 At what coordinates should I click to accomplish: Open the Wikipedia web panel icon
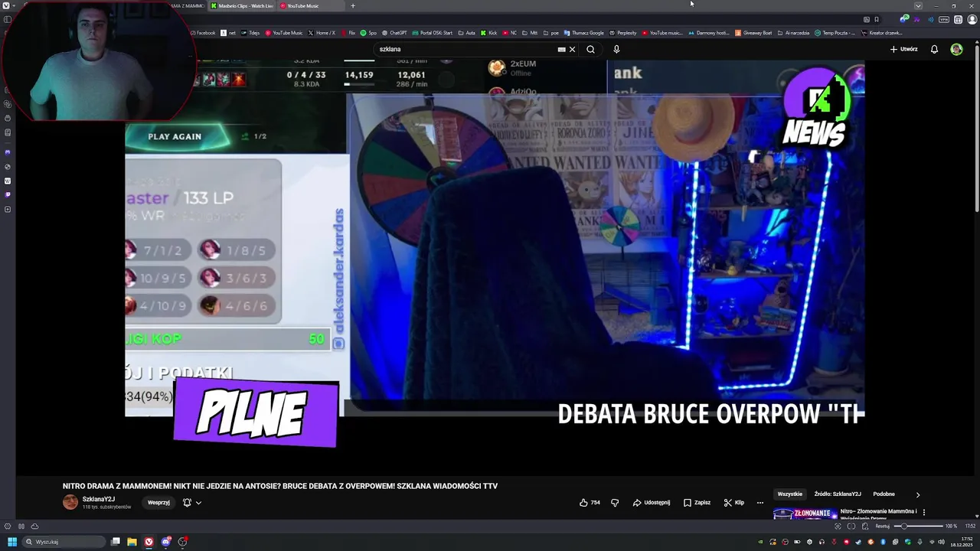8,181
